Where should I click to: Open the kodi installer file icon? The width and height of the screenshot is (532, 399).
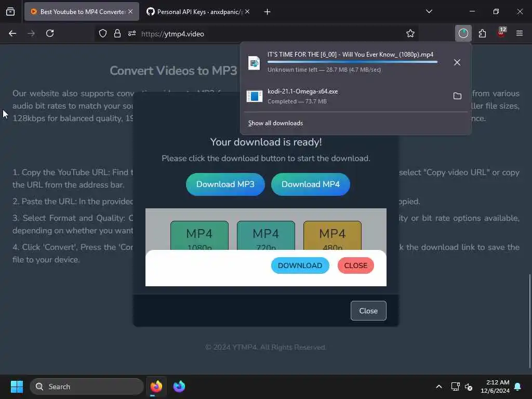coord(255,96)
